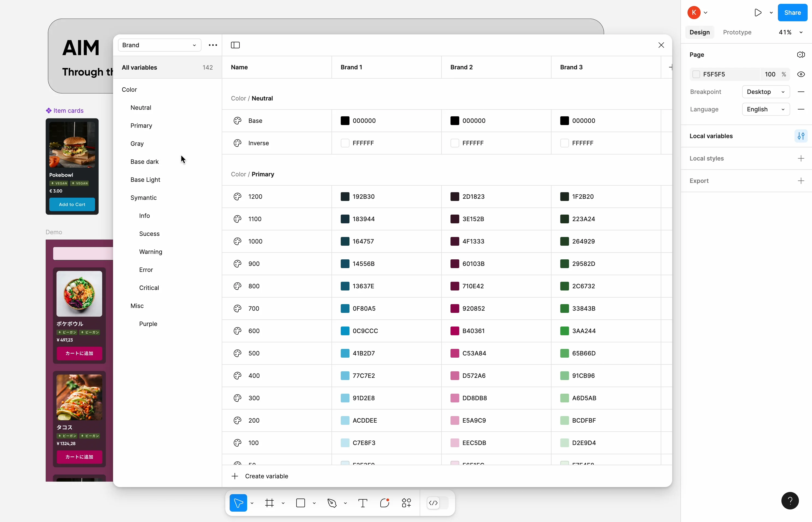Change Breakpoint from Desktop dropdown
This screenshot has height=522, width=812.
click(x=766, y=92)
